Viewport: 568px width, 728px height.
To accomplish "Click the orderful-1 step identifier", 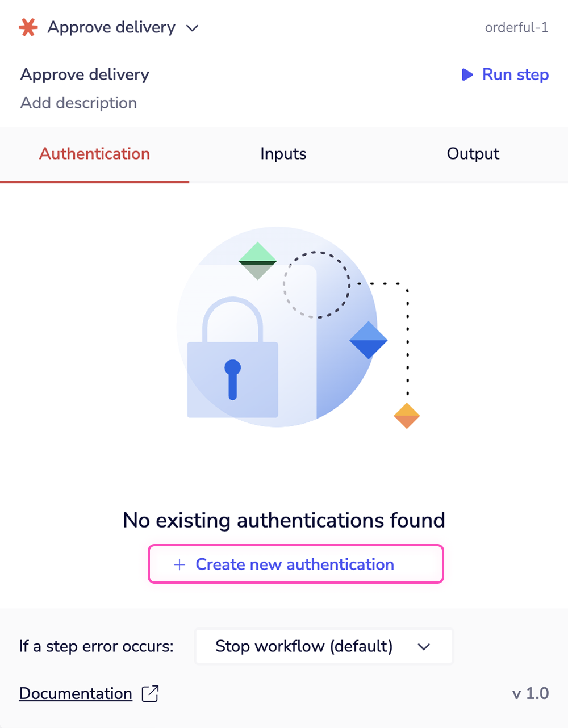I will pyautogui.click(x=517, y=27).
